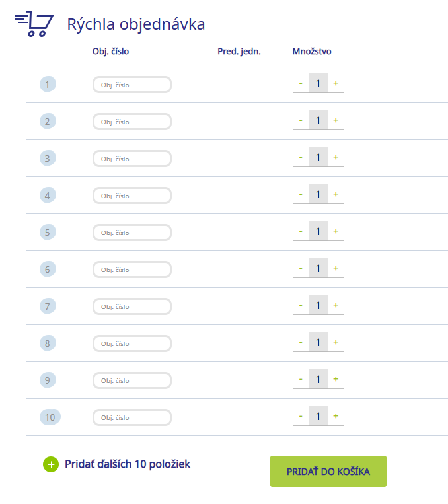Viewport: 448px width, 504px height.
Task: Select the quantity value in row 5
Action: click(318, 232)
